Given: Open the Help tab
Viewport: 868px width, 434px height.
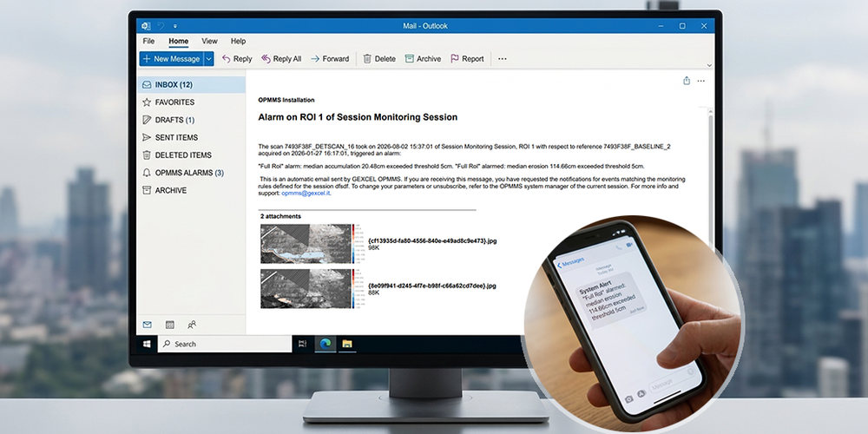Looking at the screenshot, I should [x=238, y=41].
